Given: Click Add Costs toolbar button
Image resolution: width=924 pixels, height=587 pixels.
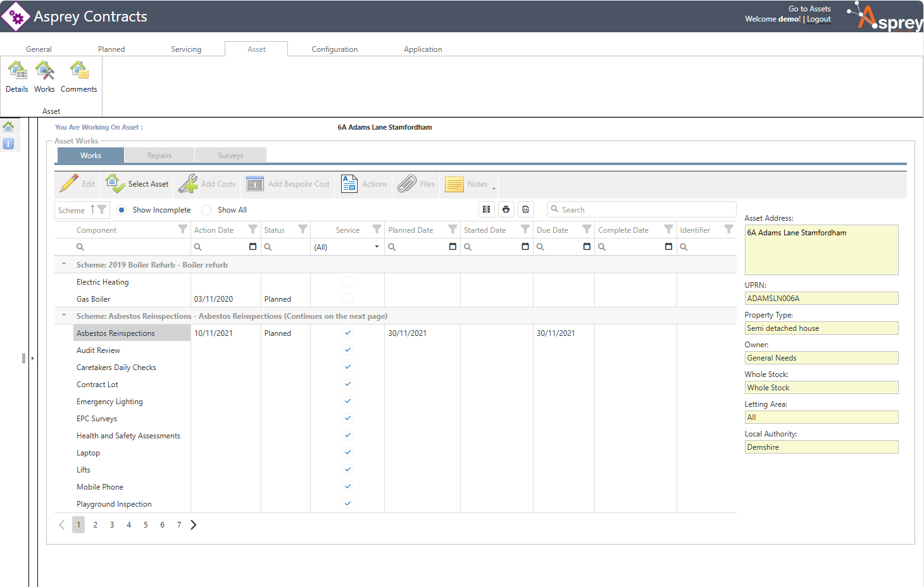Looking at the screenshot, I should click(206, 184).
